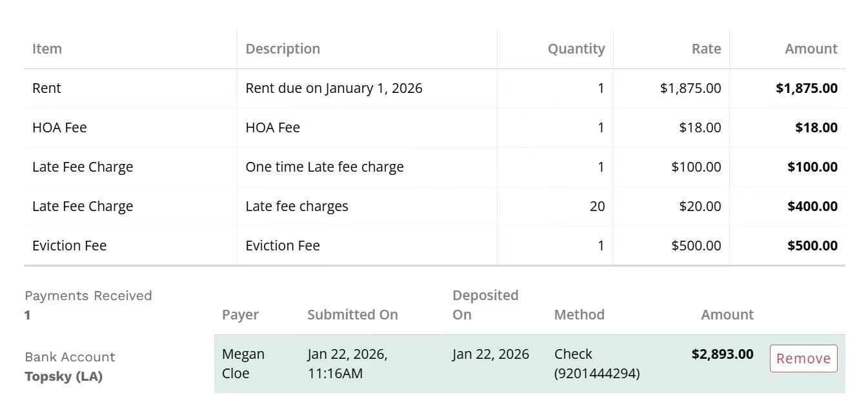Click the quantity value 20
Viewport: 868px width, 404px height.
[597, 207]
